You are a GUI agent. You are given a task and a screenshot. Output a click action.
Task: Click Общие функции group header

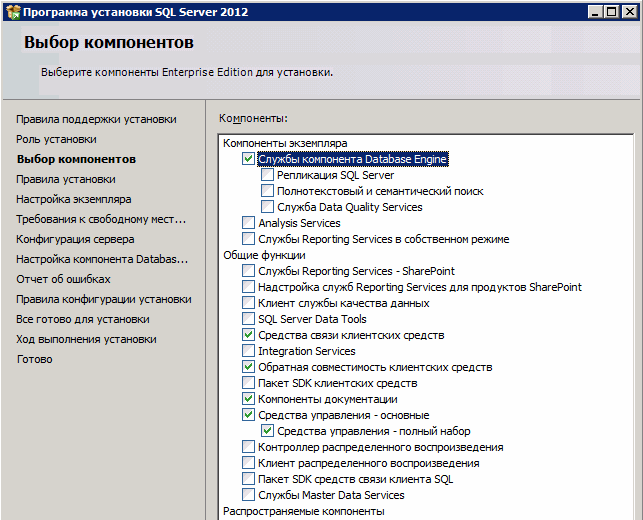tap(264, 255)
